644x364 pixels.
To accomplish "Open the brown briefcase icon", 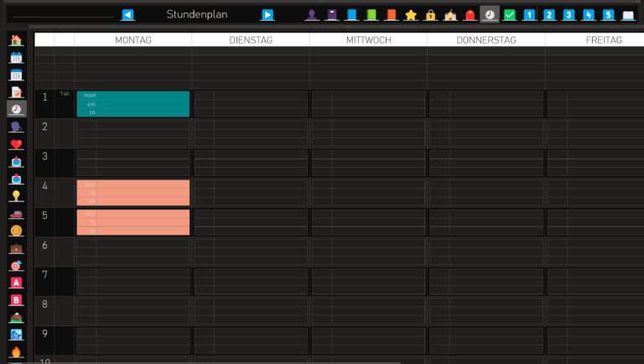I will coord(16,248).
